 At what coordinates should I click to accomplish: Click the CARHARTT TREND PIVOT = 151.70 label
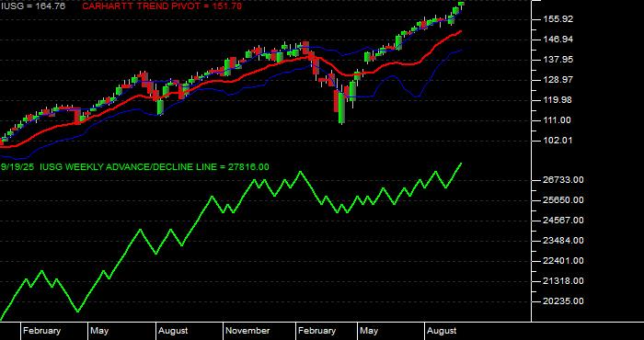pyautogui.click(x=162, y=6)
